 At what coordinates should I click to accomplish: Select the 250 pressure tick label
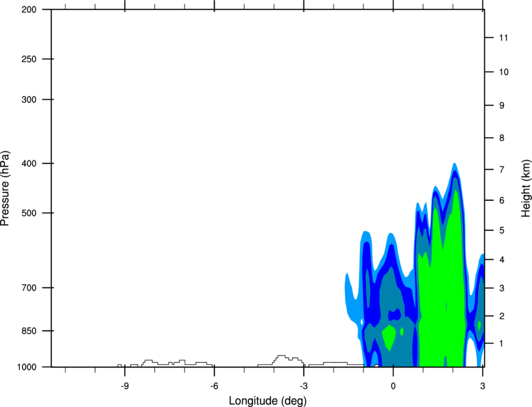tap(29, 59)
